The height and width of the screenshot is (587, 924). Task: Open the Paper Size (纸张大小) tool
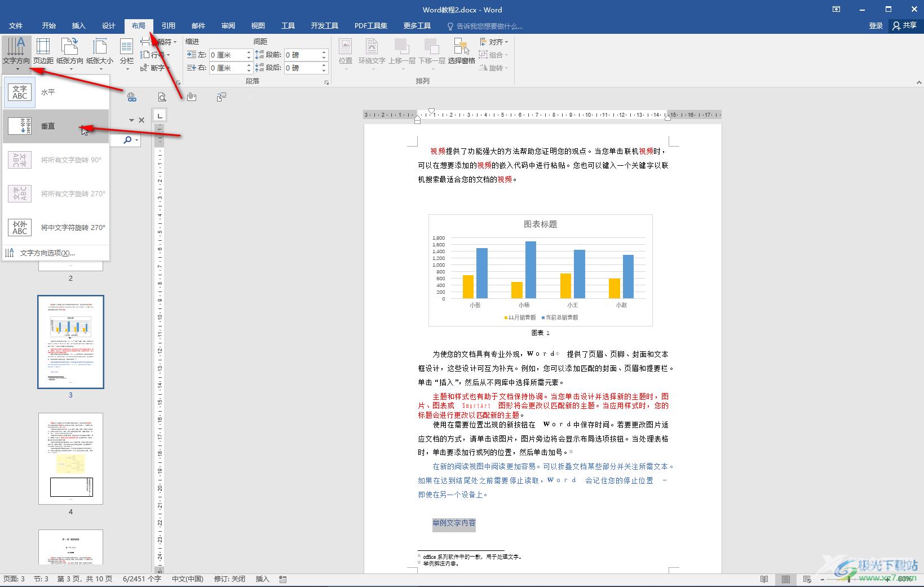100,54
